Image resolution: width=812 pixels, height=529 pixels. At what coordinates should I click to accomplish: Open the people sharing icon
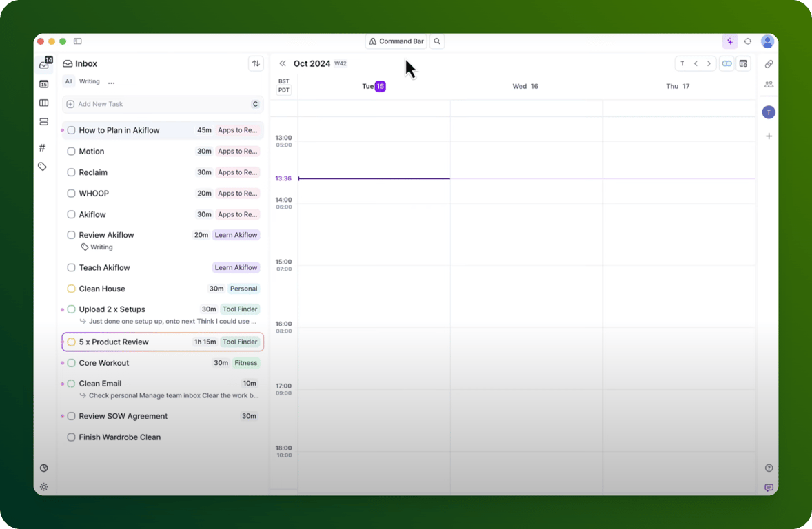tap(769, 84)
